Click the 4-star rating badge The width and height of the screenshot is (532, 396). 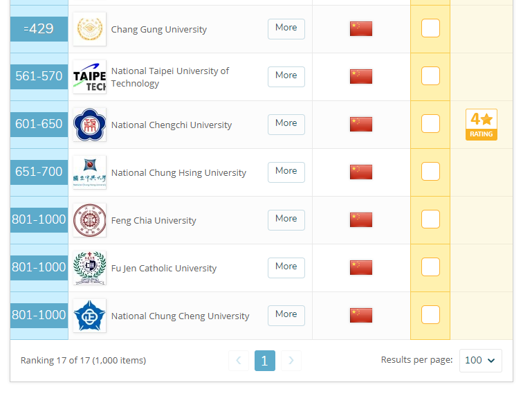click(481, 125)
